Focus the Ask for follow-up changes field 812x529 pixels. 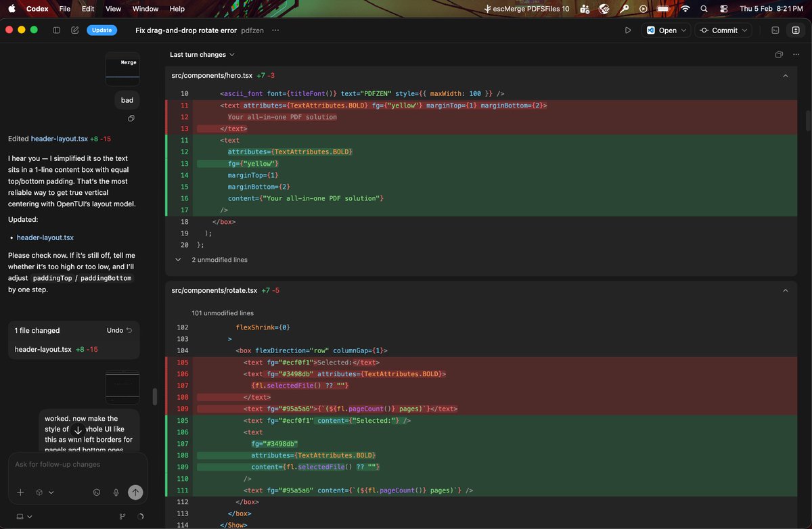click(x=77, y=465)
